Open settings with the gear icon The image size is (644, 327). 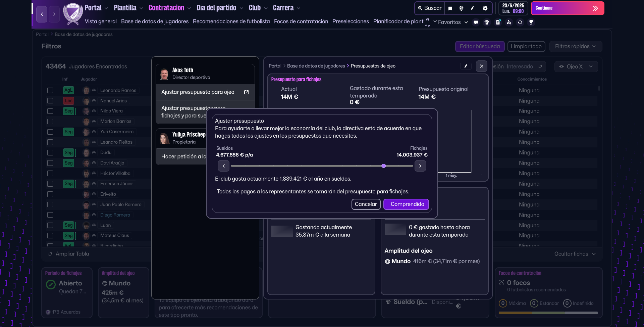[485, 8]
